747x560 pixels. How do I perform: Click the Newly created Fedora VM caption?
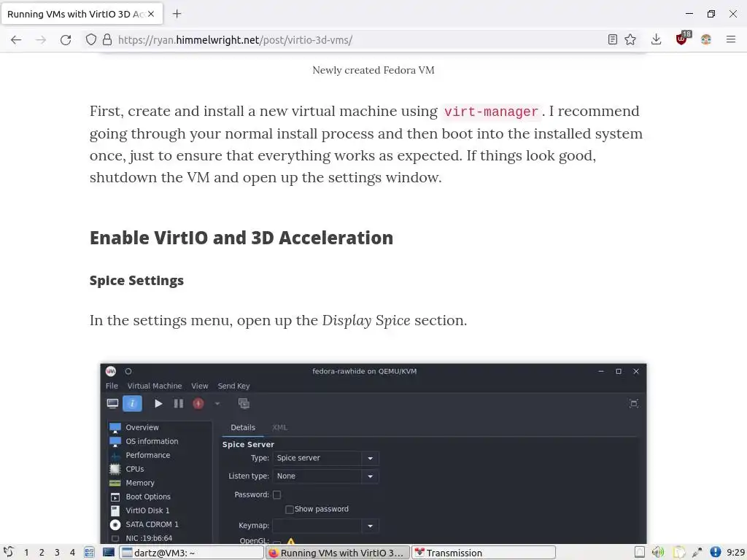click(x=373, y=70)
